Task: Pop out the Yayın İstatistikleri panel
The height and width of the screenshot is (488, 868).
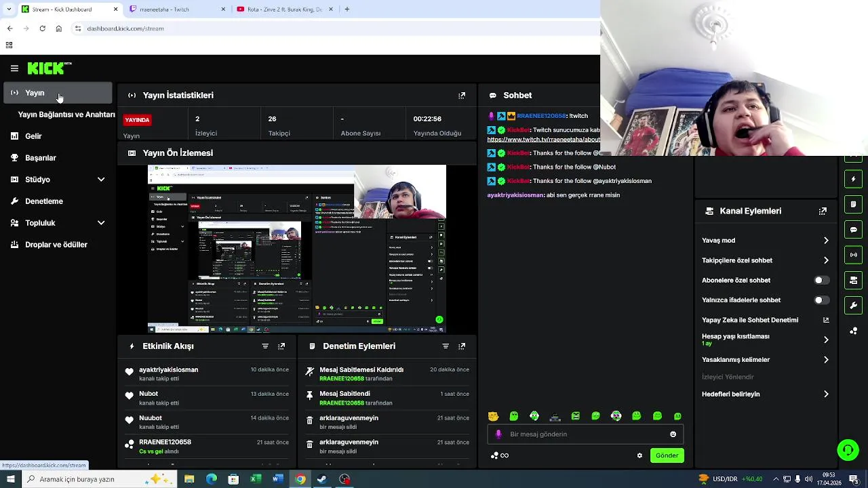Action: tap(462, 96)
